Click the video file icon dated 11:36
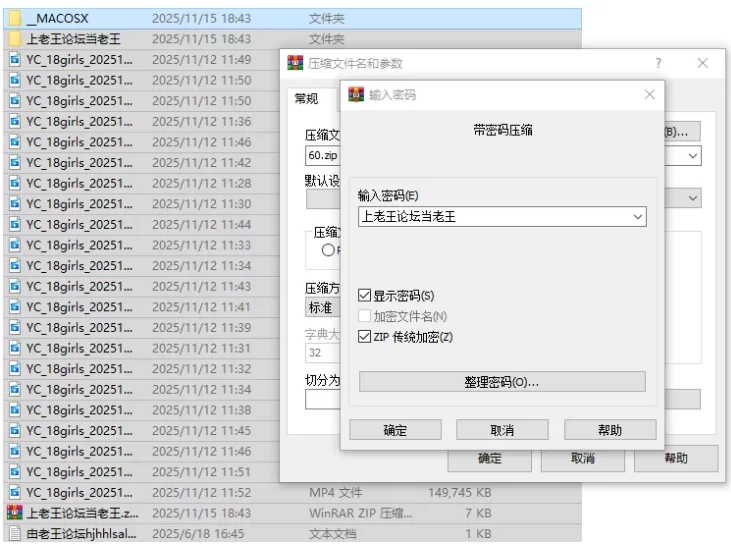The image size is (731, 552). point(15,122)
